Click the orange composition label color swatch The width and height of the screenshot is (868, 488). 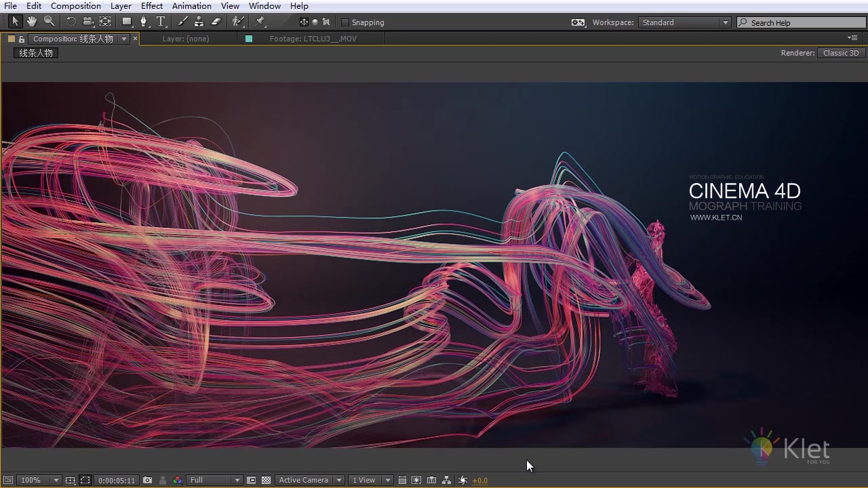[11, 39]
